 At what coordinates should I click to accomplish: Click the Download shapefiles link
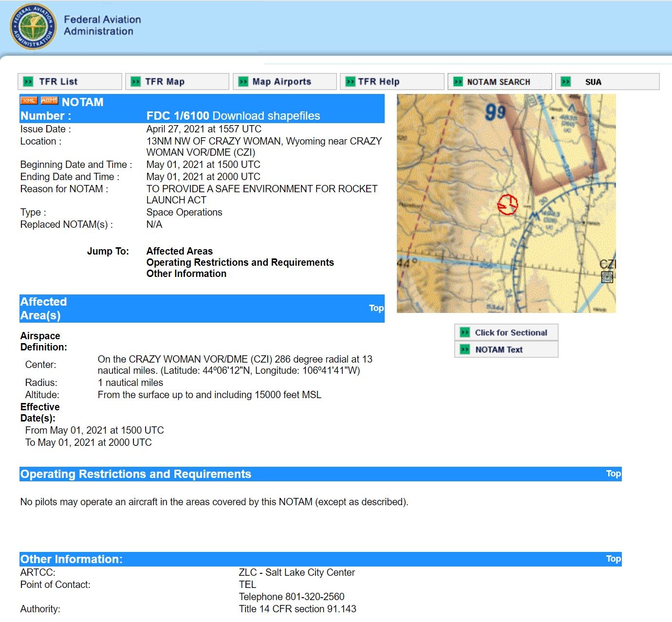[266, 116]
